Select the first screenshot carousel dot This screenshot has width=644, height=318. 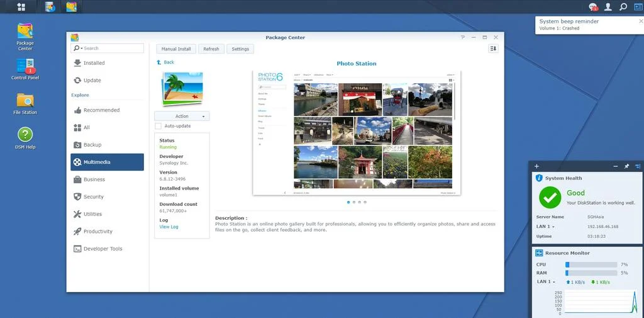(x=348, y=202)
